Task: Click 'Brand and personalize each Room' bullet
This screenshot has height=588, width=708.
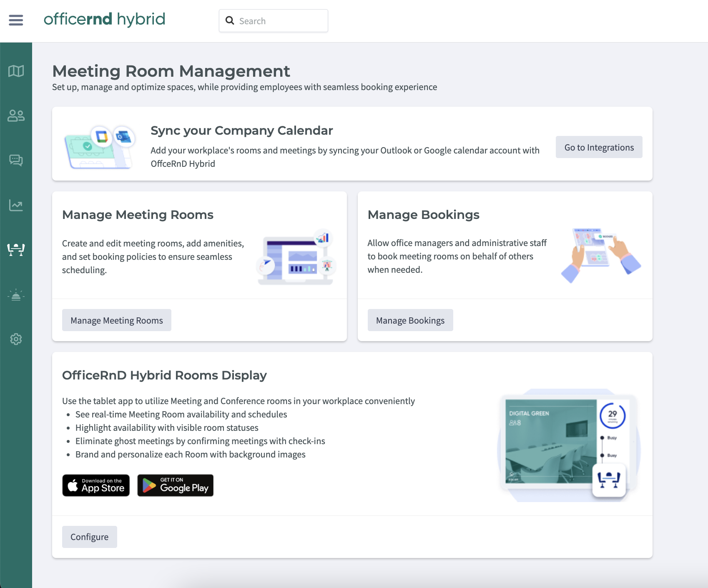Action: (190, 455)
